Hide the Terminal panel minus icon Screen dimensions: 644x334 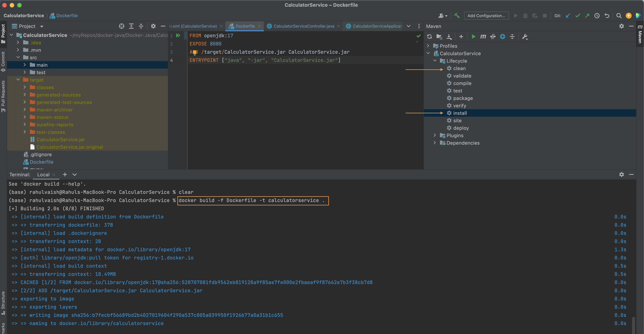[631, 174]
